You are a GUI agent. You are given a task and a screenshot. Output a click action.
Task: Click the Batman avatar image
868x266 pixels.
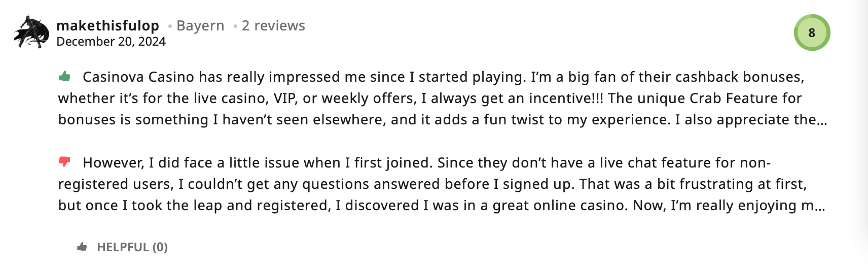coord(31,32)
